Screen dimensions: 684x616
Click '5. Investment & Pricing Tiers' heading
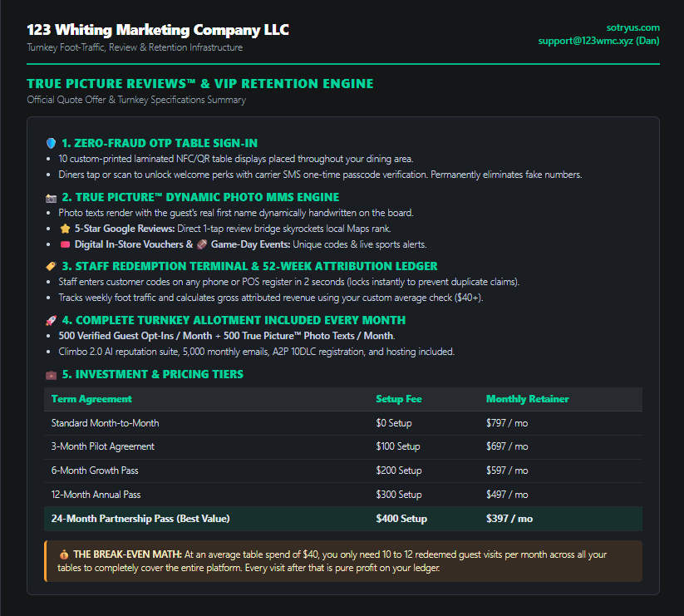pyautogui.click(x=153, y=374)
